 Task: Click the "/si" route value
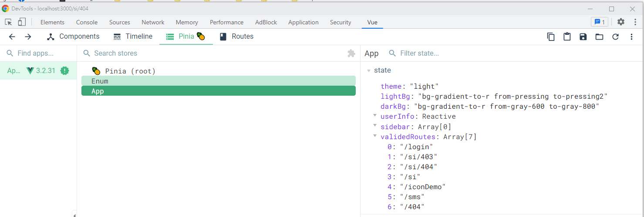tap(410, 177)
